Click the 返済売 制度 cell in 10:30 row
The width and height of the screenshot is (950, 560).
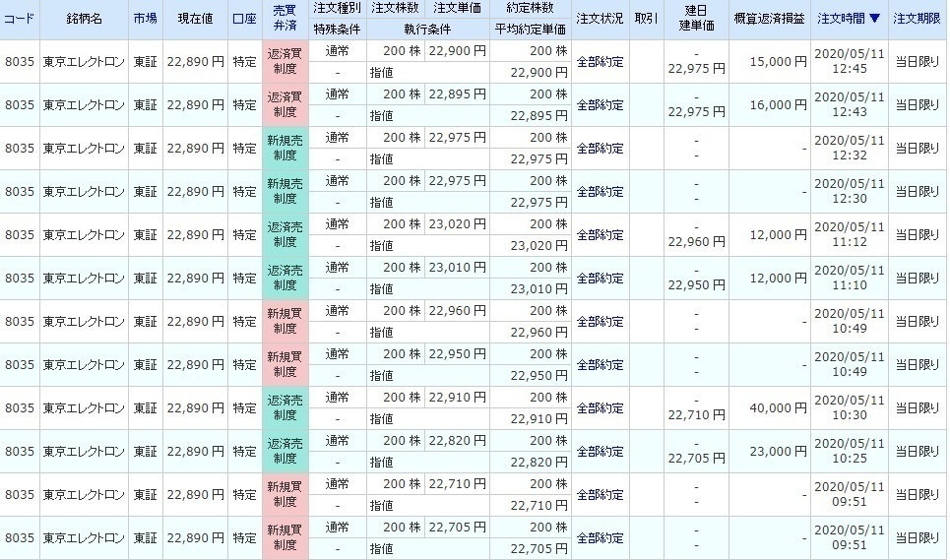tap(285, 408)
